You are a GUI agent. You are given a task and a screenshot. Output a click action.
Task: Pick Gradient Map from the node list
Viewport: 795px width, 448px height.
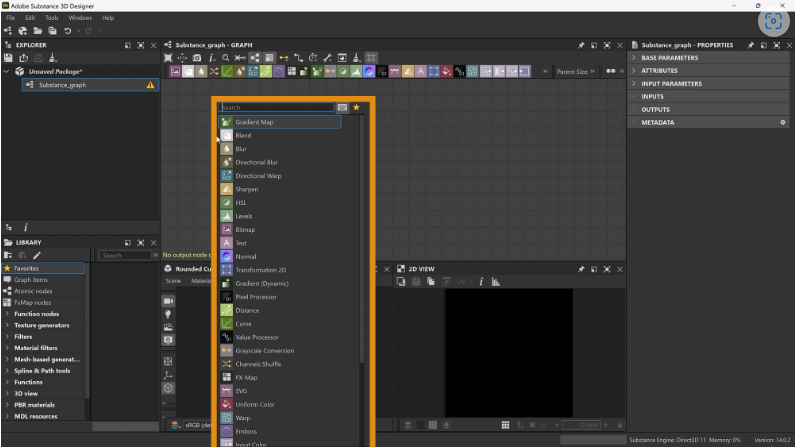[x=279, y=122]
